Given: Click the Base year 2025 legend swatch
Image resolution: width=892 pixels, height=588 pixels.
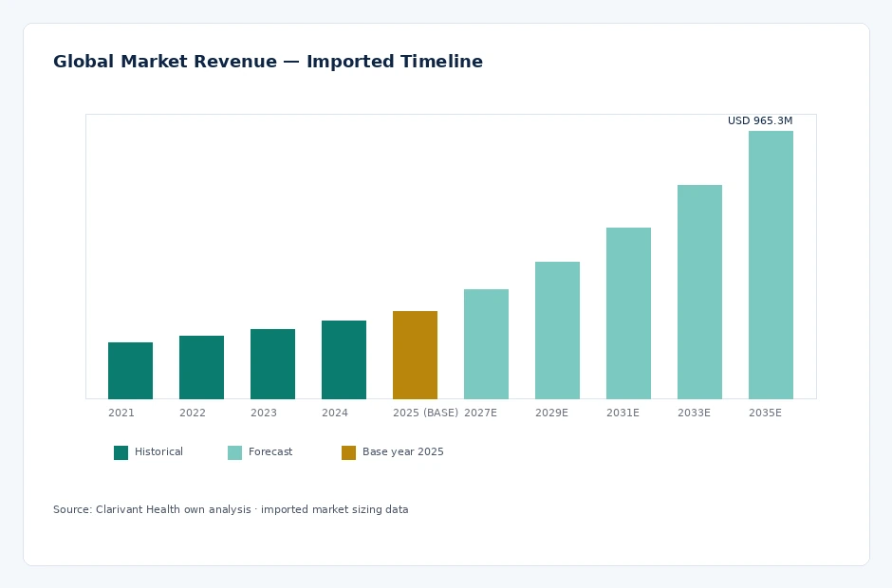Looking at the screenshot, I should [x=348, y=452].
